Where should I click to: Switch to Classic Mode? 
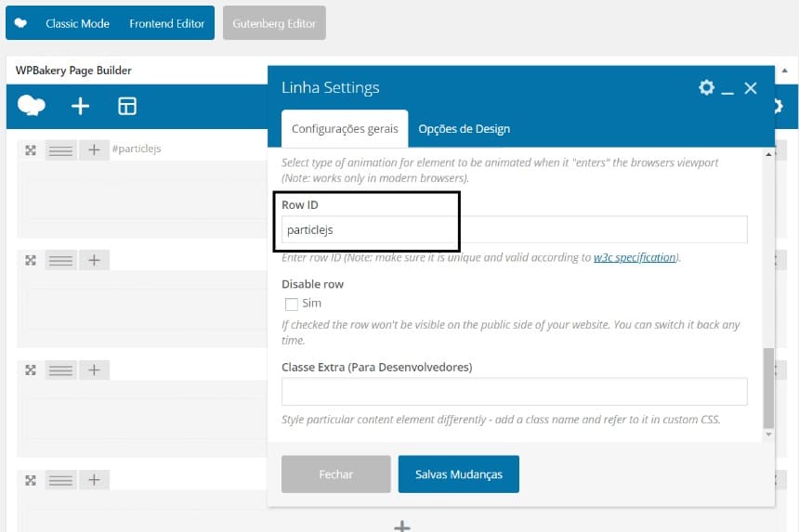(77, 23)
